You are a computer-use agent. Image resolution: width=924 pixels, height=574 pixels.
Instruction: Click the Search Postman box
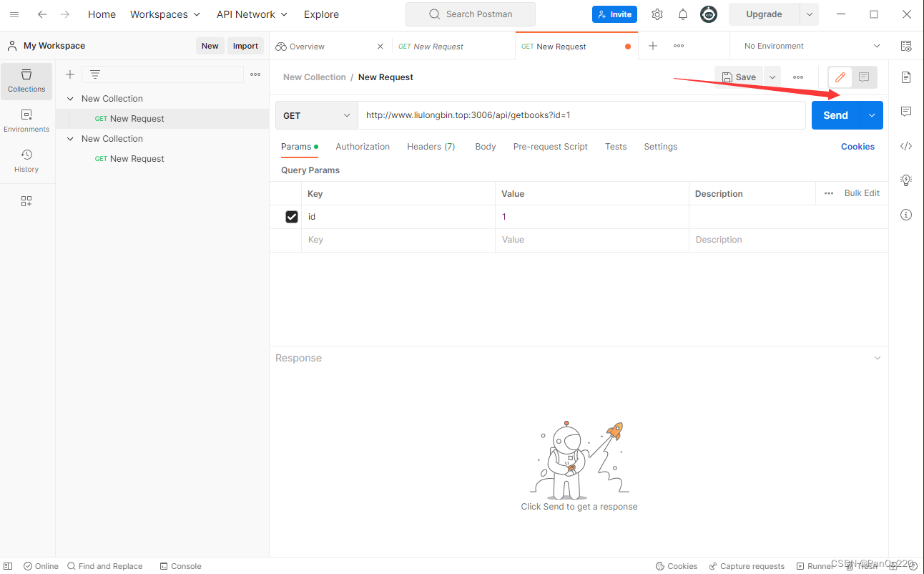[x=470, y=14]
